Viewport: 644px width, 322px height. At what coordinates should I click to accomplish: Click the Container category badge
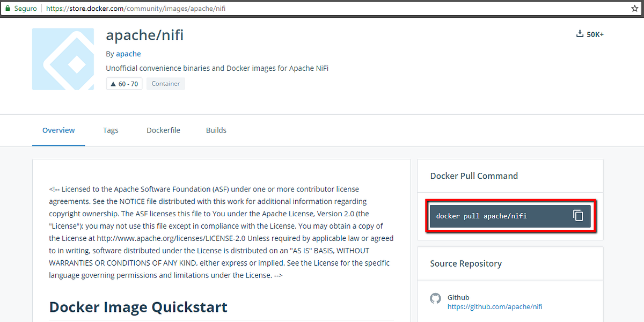pos(165,84)
